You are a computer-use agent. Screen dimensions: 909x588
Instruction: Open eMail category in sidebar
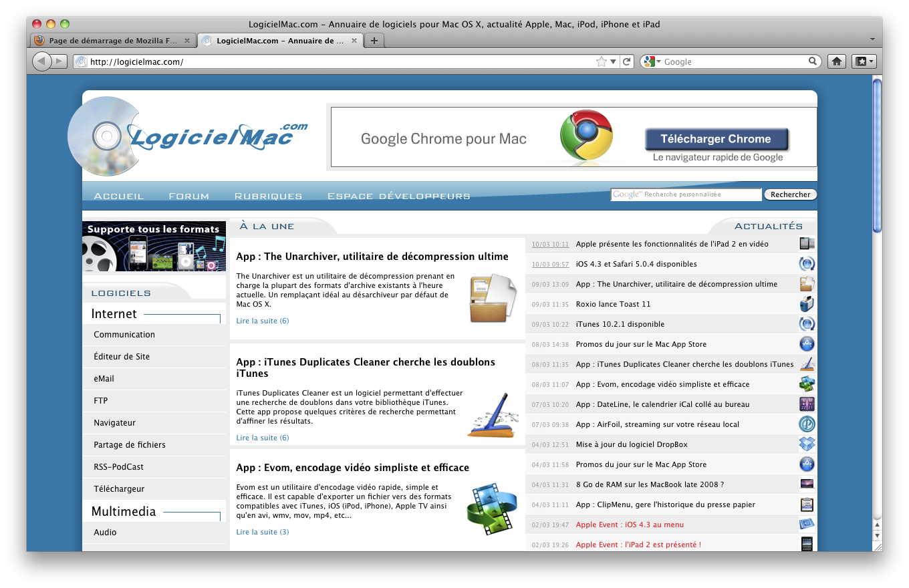tap(154, 379)
